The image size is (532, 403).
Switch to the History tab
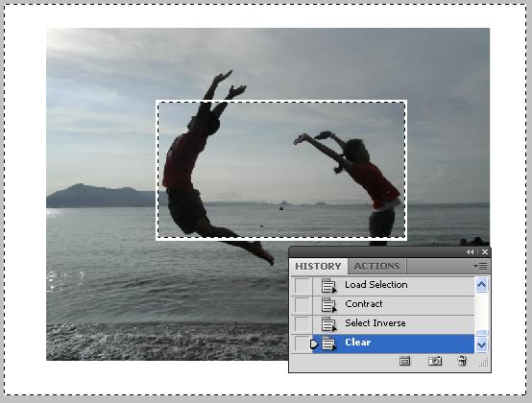(x=318, y=267)
